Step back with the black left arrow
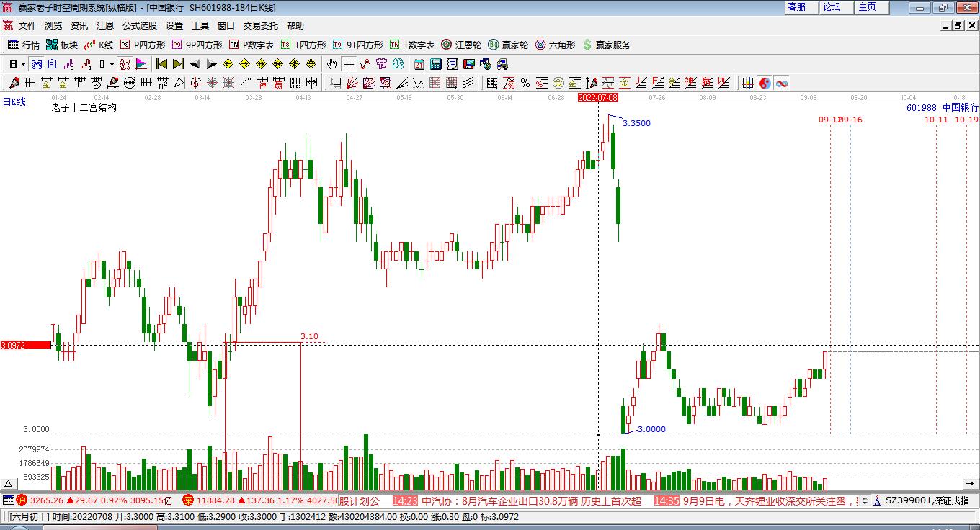Screen dimensions: 980x530 click(195, 64)
